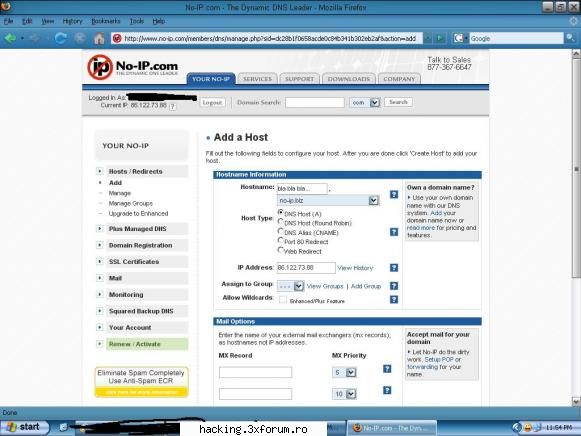Click into the IP Address field
581x436 pixels.
tap(306, 267)
